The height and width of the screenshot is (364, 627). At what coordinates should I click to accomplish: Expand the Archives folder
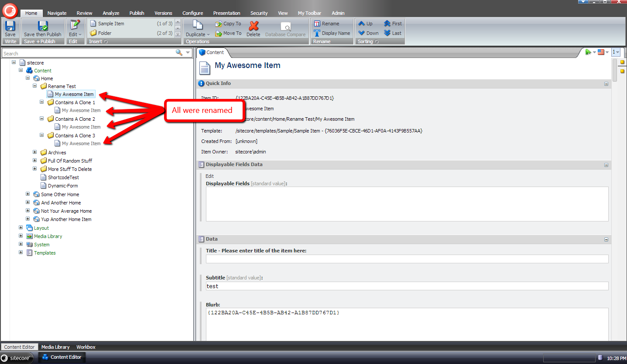[35, 153]
